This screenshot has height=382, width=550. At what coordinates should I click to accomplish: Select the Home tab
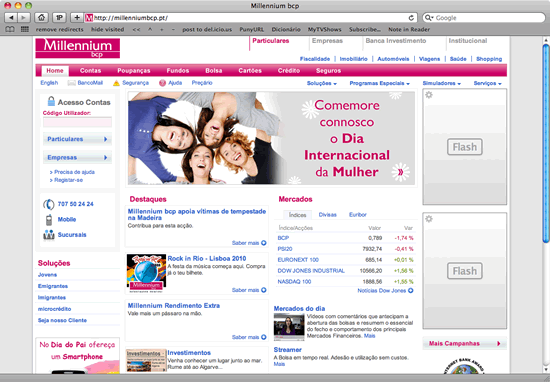55,71
